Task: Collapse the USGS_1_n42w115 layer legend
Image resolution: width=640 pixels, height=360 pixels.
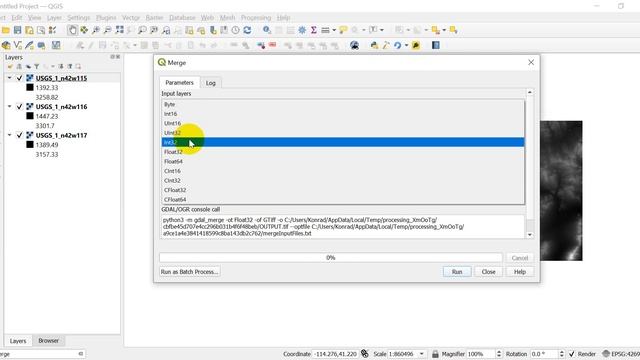Action: (x=9, y=78)
